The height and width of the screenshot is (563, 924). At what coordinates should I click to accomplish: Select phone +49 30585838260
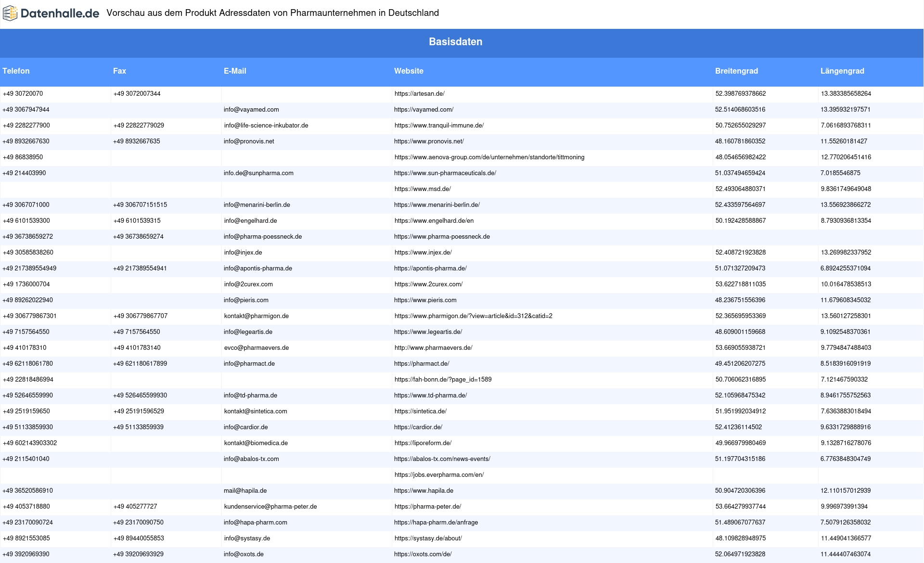(x=28, y=253)
